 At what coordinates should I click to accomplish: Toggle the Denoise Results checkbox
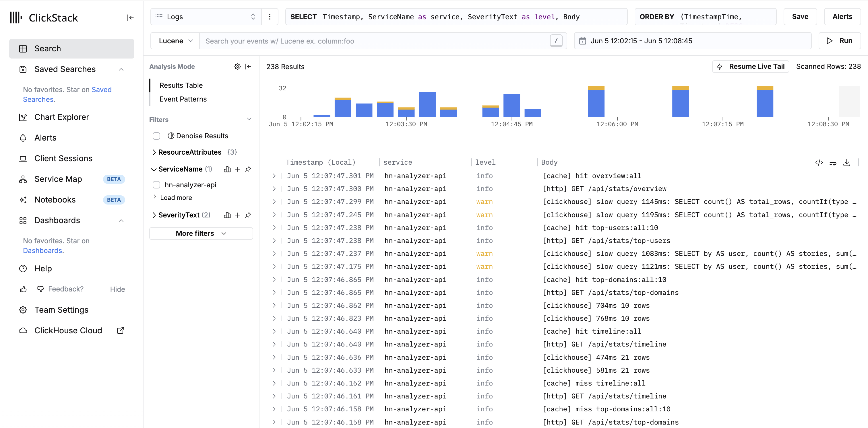tap(156, 136)
